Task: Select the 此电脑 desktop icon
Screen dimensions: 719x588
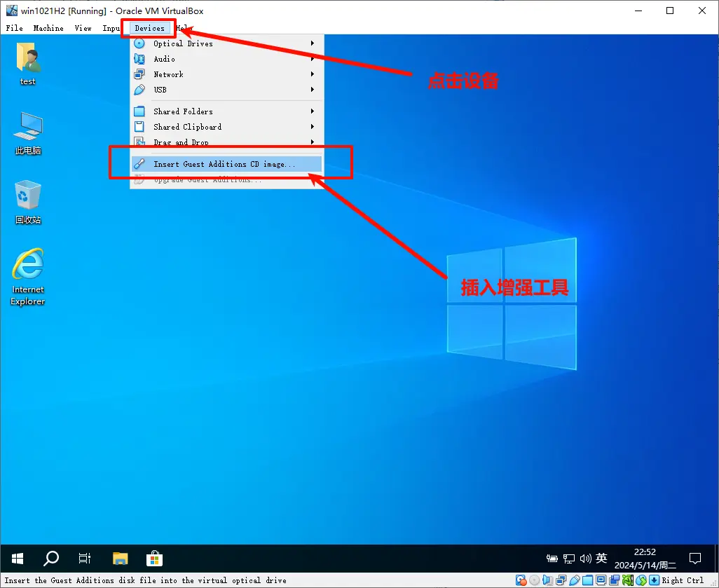Action: click(x=28, y=133)
